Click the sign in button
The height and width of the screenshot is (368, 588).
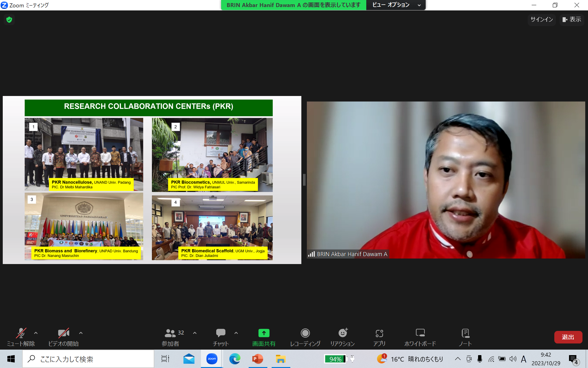[541, 20]
